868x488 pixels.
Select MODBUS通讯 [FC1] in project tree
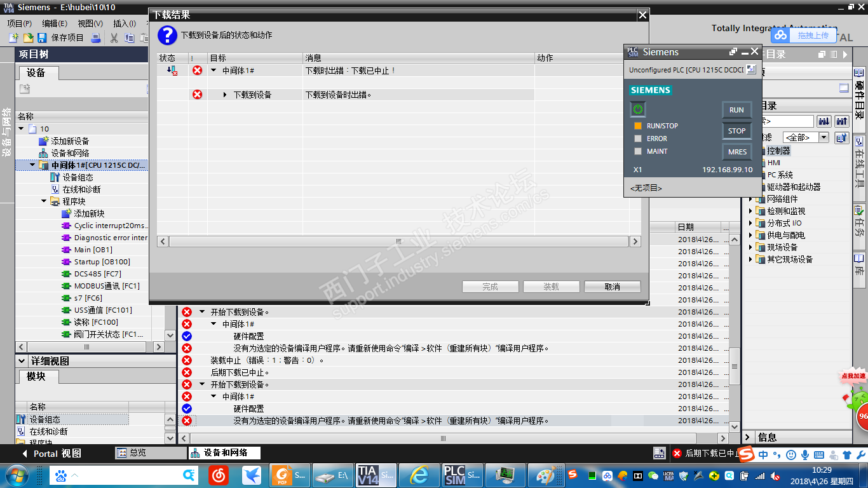click(x=107, y=286)
